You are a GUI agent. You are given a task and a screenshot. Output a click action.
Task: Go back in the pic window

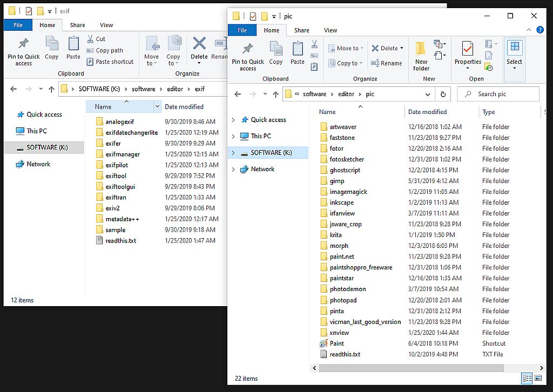click(238, 94)
